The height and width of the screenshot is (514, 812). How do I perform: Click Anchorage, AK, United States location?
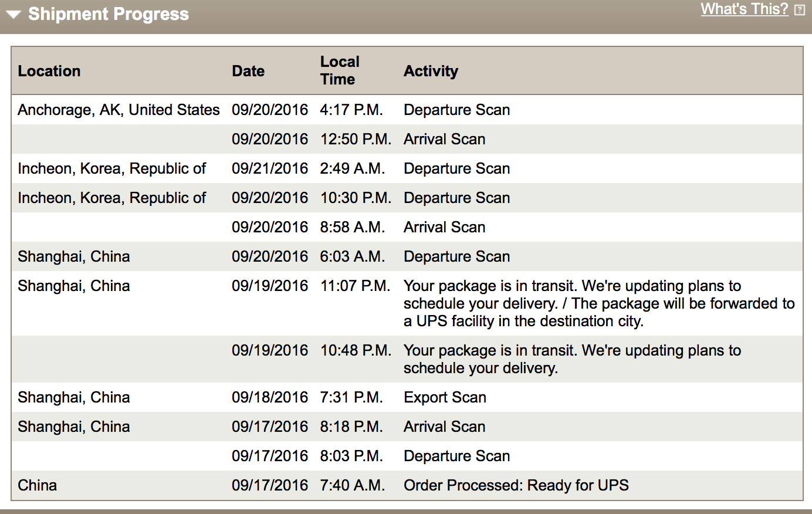coord(119,110)
